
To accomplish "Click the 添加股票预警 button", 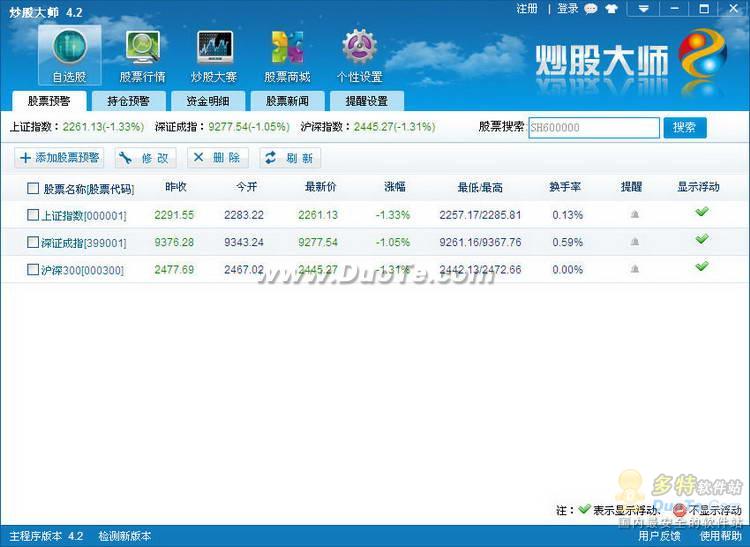I will pyautogui.click(x=59, y=158).
